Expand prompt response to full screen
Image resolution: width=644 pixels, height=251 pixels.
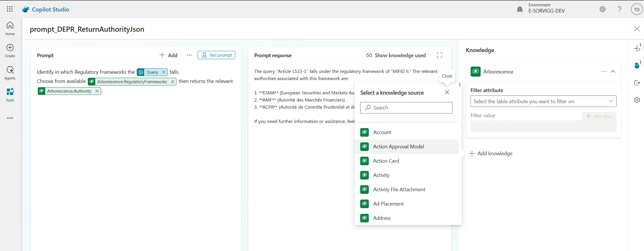point(440,55)
